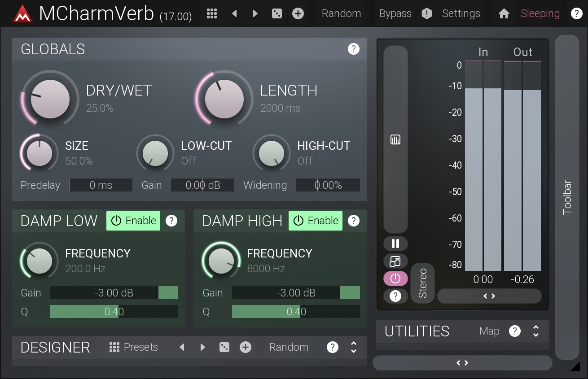
Task: Open the GLOBALS help question mark
Action: 354,49
